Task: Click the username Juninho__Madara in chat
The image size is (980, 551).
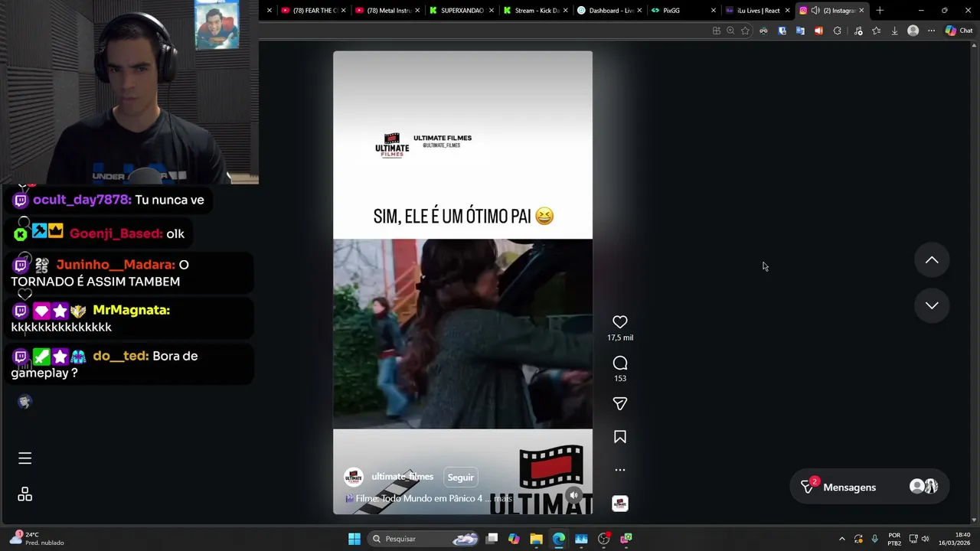Action: point(116,264)
